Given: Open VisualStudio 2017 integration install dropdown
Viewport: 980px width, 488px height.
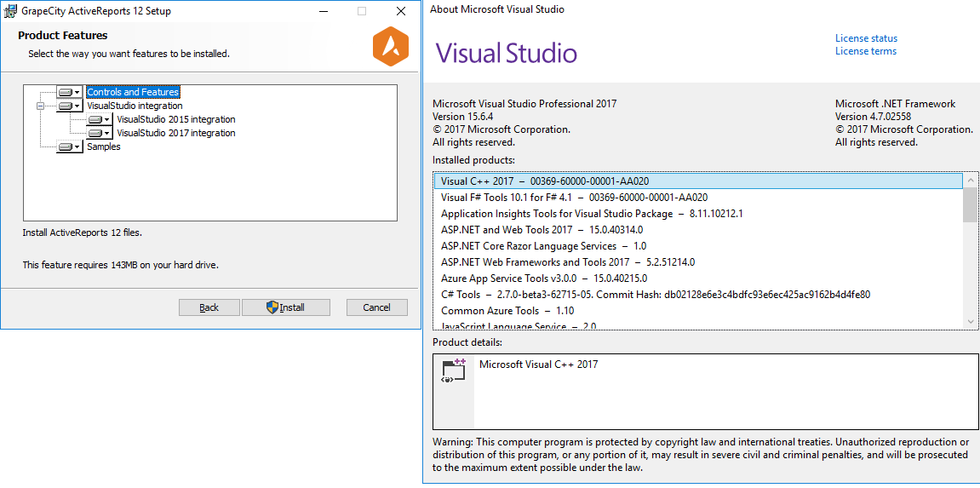Looking at the screenshot, I should tap(100, 133).
